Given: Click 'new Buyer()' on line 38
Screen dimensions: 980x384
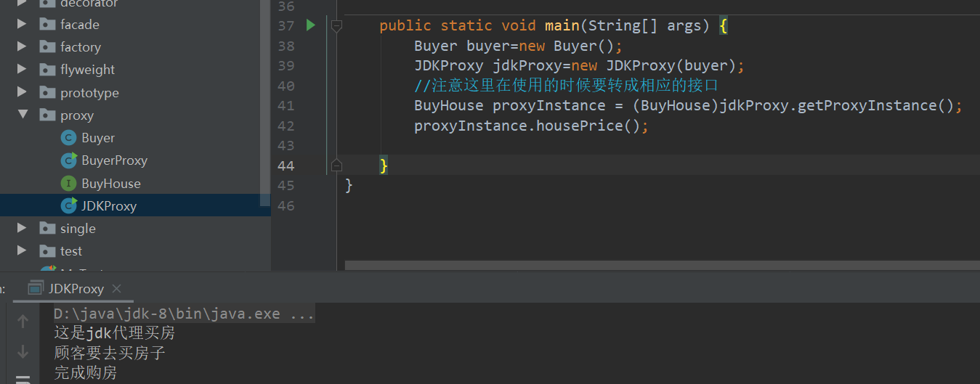Looking at the screenshot, I should (567, 46).
